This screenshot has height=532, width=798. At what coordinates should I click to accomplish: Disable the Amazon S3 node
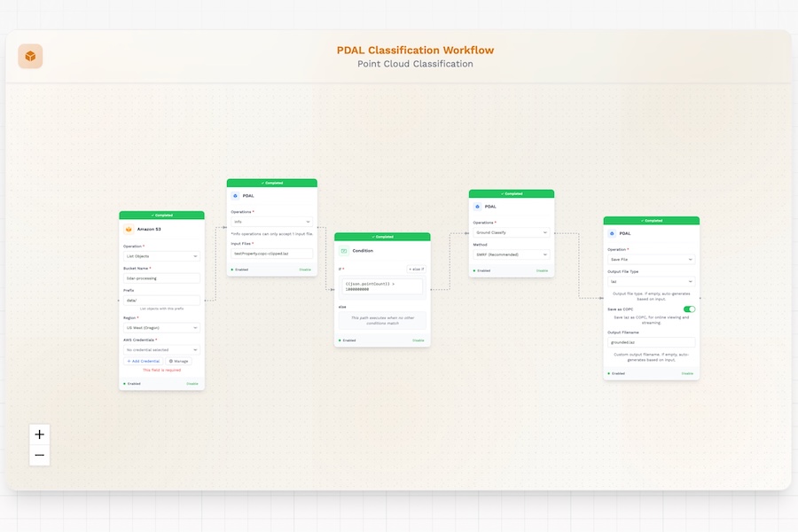pos(192,384)
